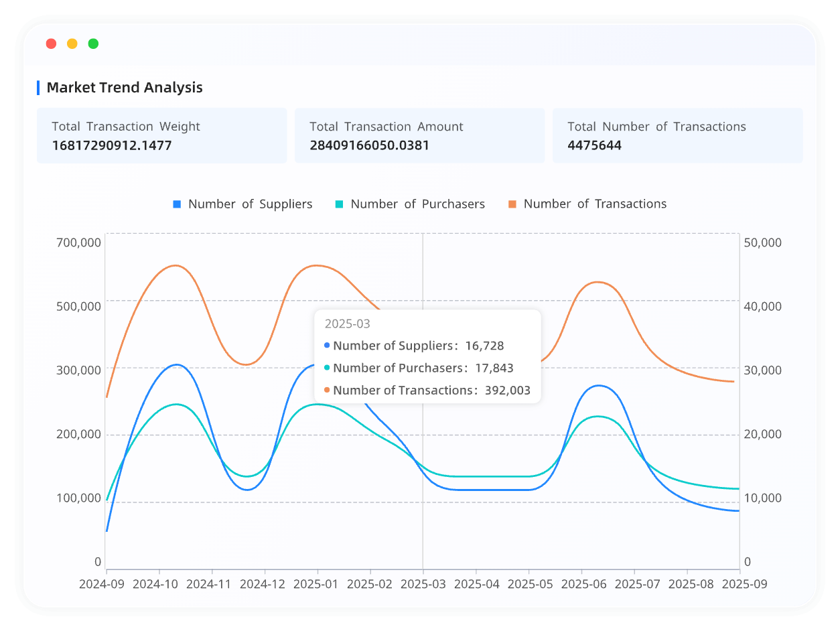The height and width of the screenshot is (631, 840).
Task: Click the teal Number of Purchasers legend square
Action: coord(339,204)
